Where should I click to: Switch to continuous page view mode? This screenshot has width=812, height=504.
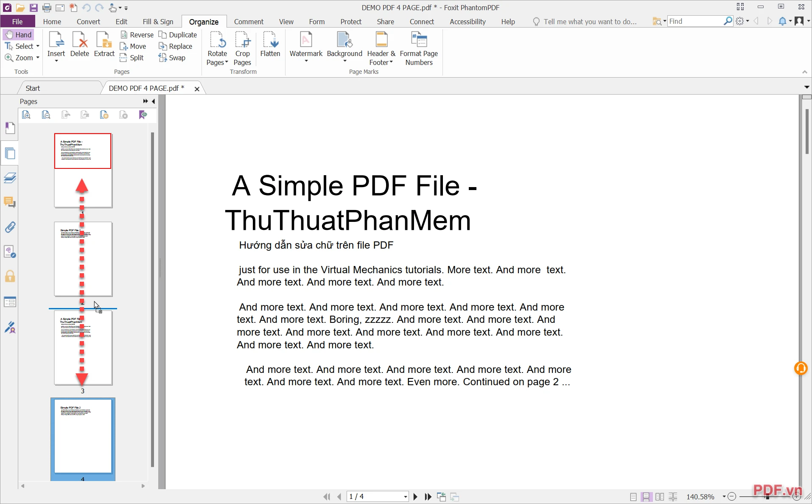[646, 497]
